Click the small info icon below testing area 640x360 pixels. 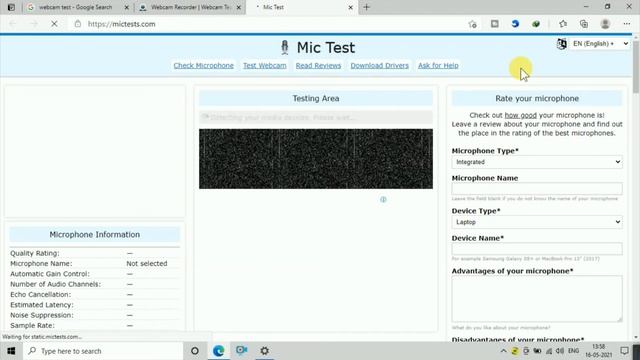coord(383,200)
